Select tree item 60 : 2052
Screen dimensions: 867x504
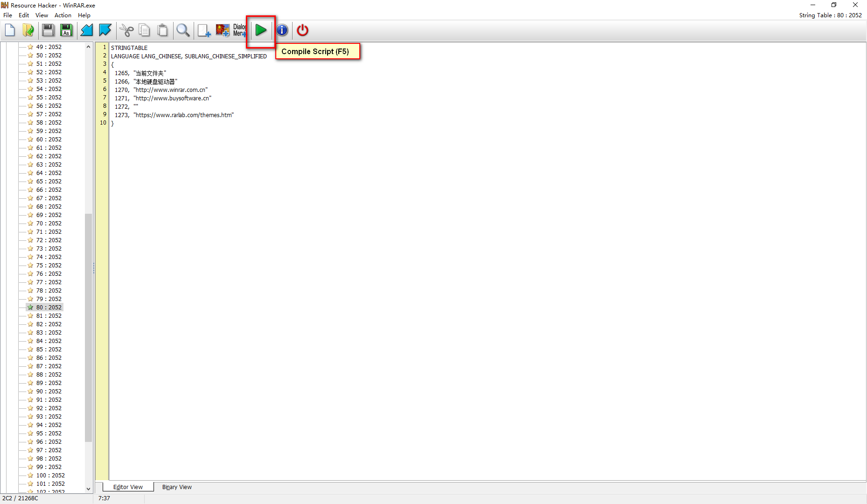49,140
